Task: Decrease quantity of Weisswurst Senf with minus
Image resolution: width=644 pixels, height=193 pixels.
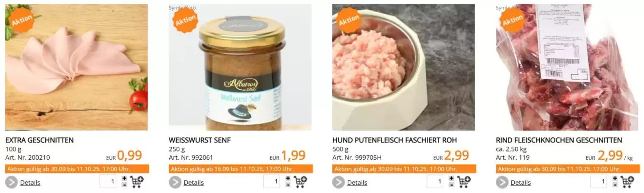Action: point(288,185)
